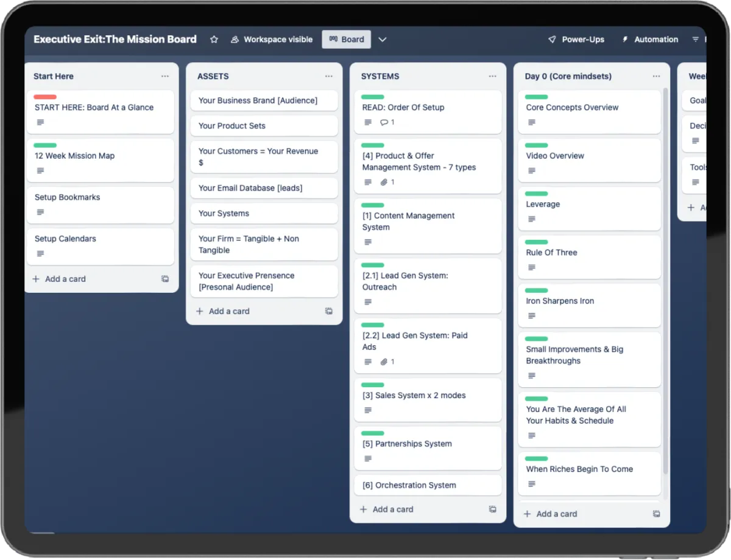Open Workspace visible privacy setting
Screen dimensions: 731x560
click(x=271, y=40)
